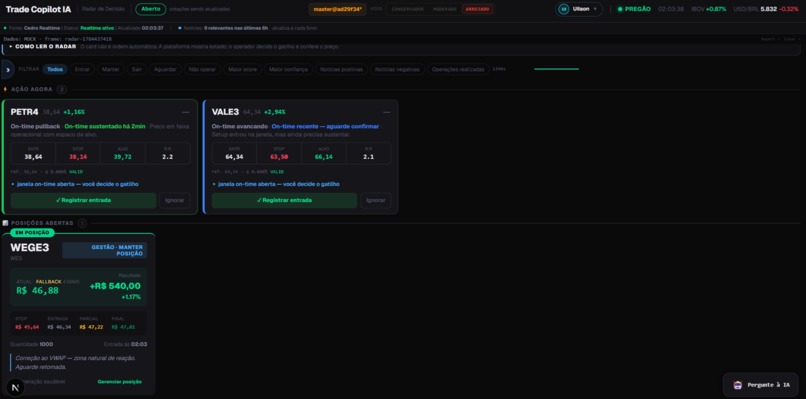The width and height of the screenshot is (806, 399).
Task: Click the Radar de Decisão header label
Action: (x=104, y=9)
